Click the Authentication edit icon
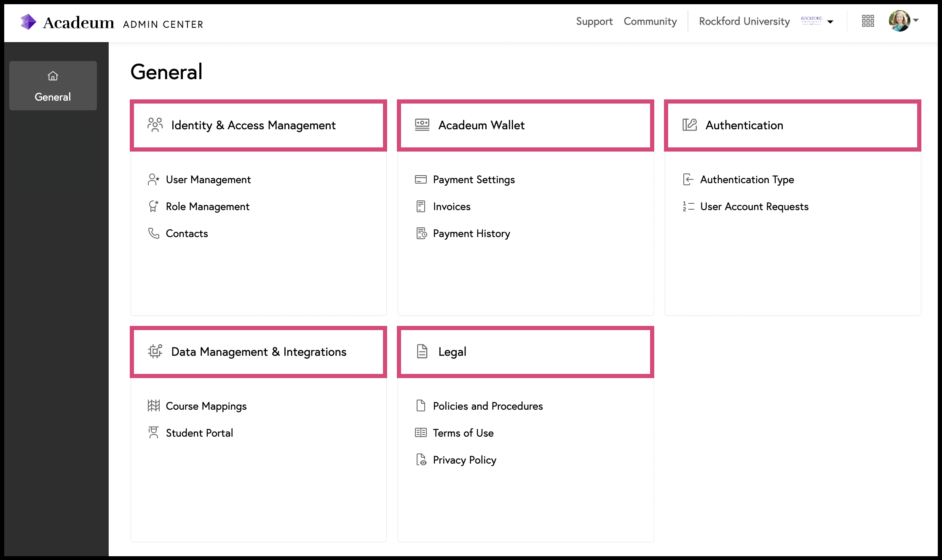 pyautogui.click(x=690, y=125)
